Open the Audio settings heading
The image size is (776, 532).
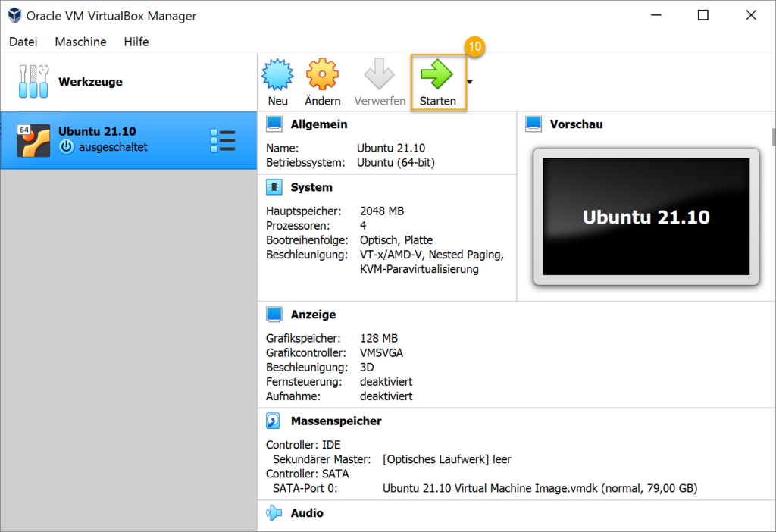(x=307, y=513)
